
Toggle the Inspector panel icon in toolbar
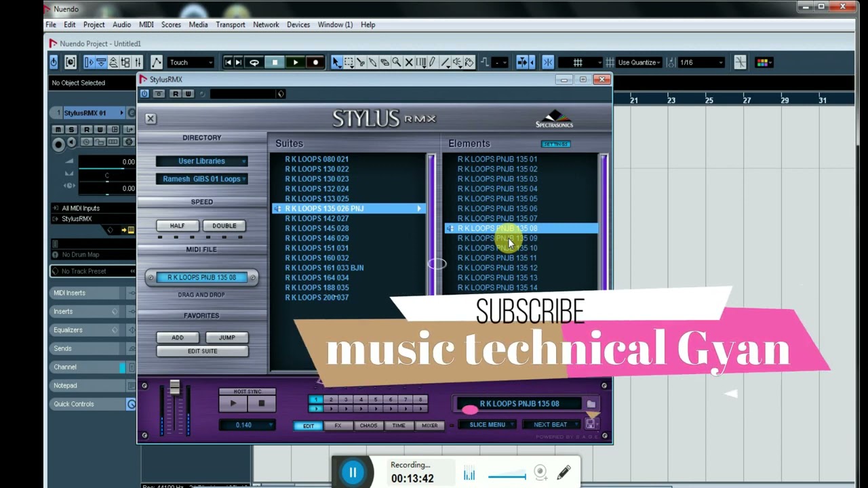point(89,62)
